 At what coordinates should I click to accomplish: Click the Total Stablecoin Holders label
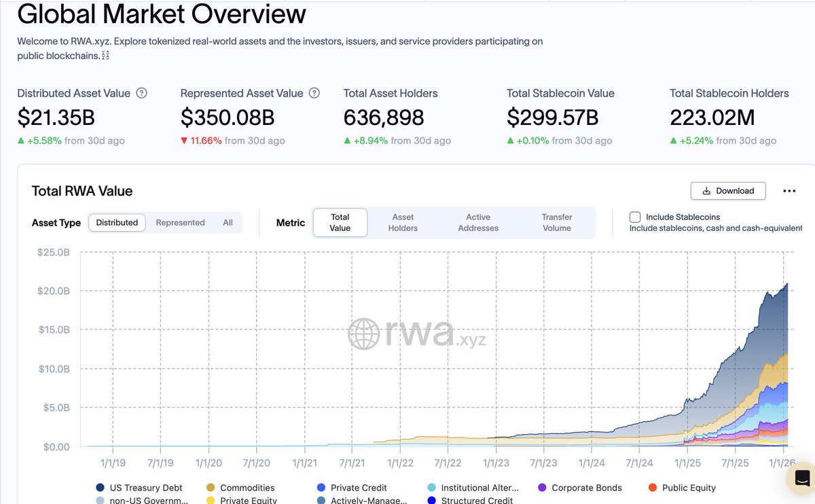[x=729, y=94]
